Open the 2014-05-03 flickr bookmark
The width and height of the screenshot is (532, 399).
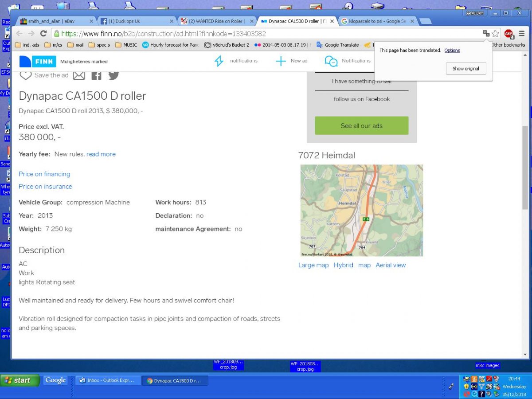[x=283, y=45]
